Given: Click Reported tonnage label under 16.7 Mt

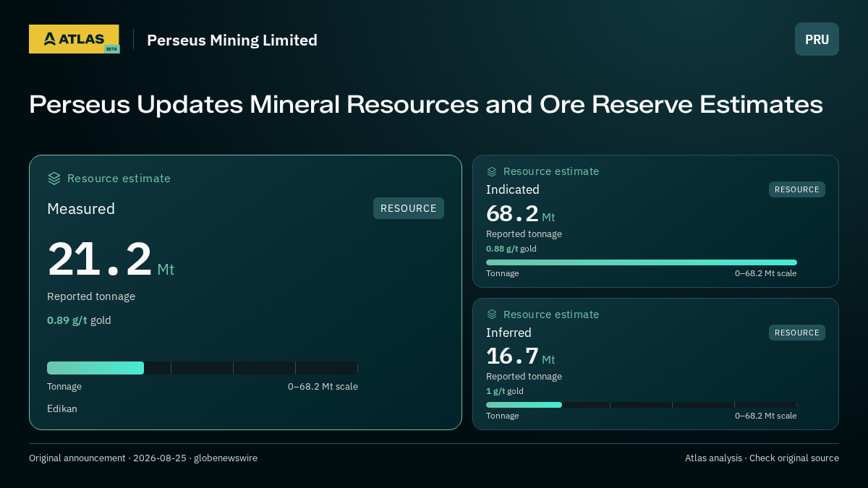Looking at the screenshot, I should (524, 377).
